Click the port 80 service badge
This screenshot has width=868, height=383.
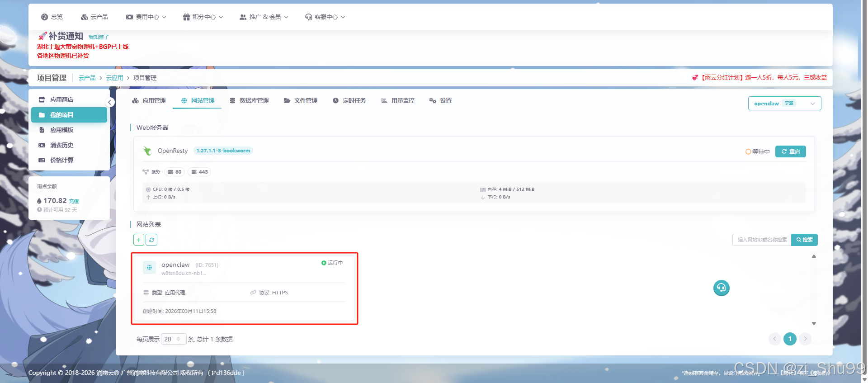tap(175, 172)
